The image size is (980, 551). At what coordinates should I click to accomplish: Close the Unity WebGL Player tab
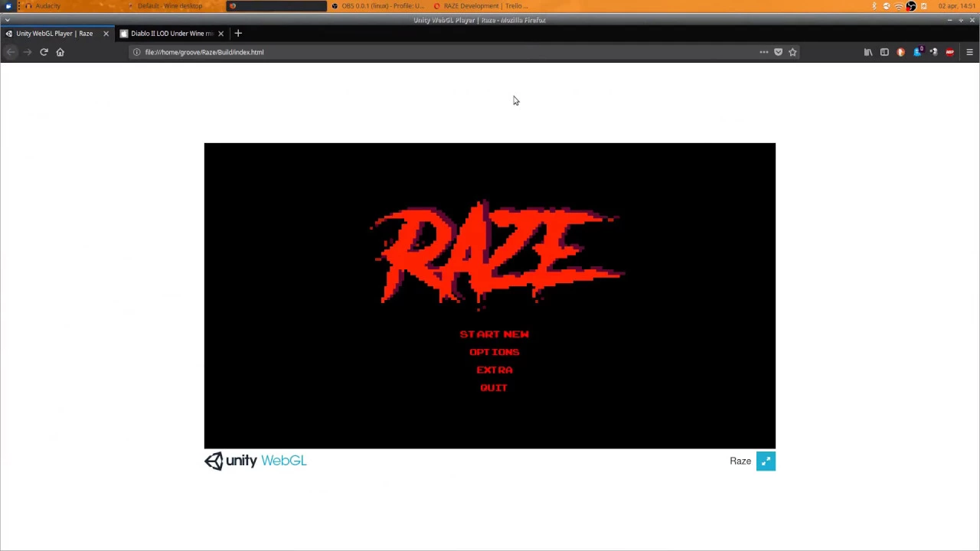coord(106,34)
